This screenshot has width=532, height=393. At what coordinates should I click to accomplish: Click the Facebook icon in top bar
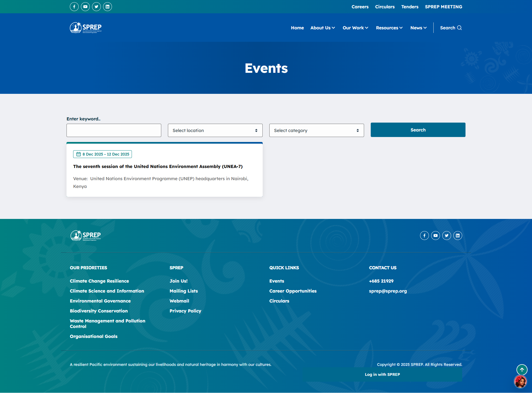click(74, 7)
